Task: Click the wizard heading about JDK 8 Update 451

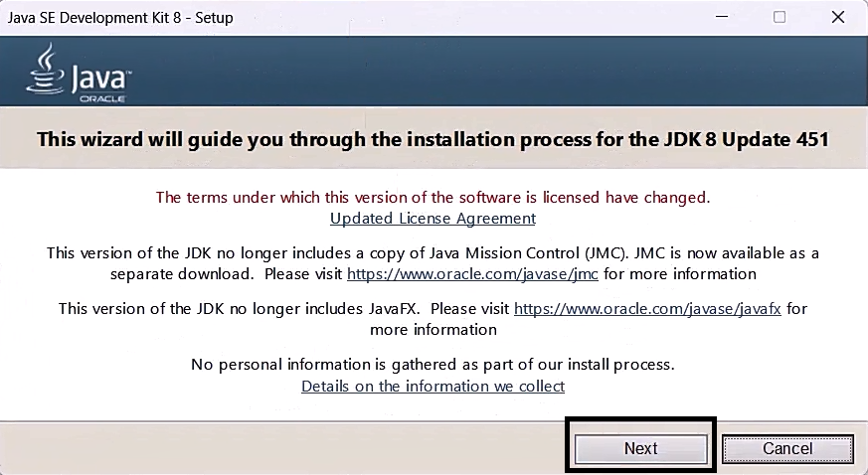Action: (x=433, y=139)
